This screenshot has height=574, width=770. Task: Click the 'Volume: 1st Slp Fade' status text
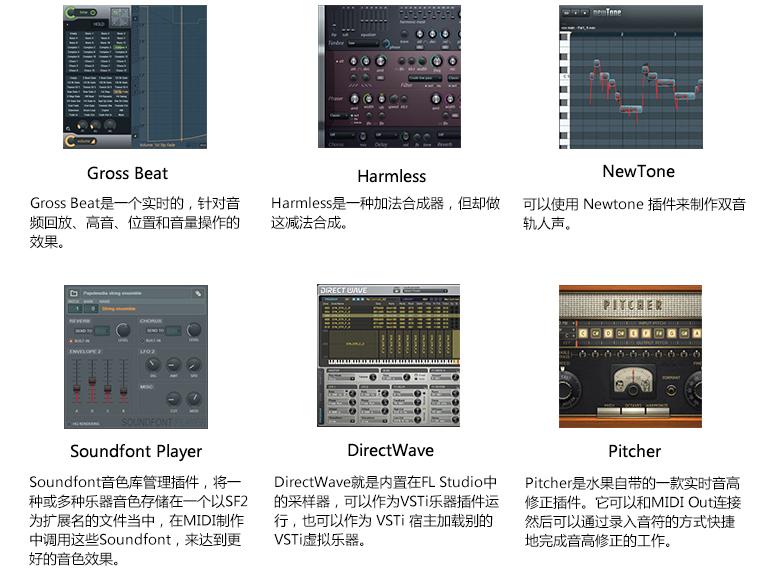click(157, 145)
